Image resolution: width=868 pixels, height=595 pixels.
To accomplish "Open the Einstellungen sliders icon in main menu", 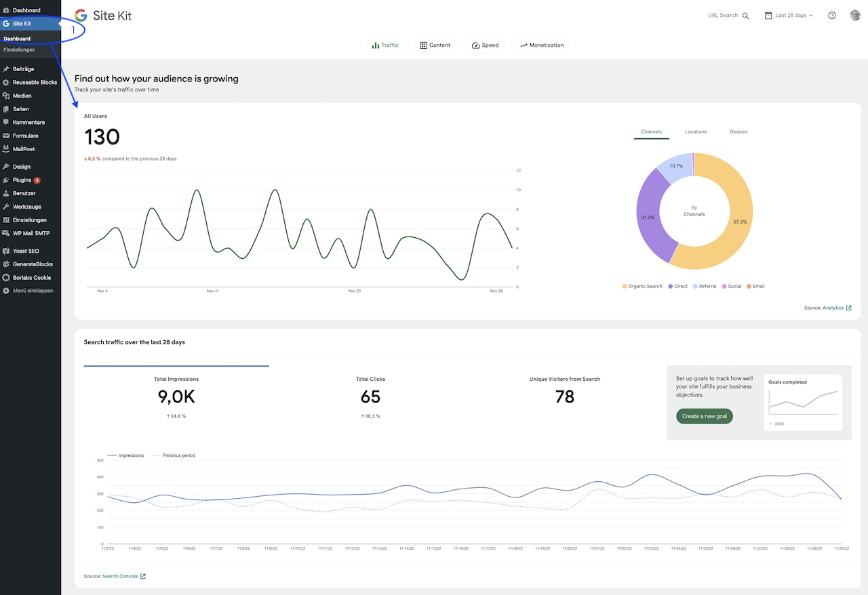I will pyautogui.click(x=6, y=220).
